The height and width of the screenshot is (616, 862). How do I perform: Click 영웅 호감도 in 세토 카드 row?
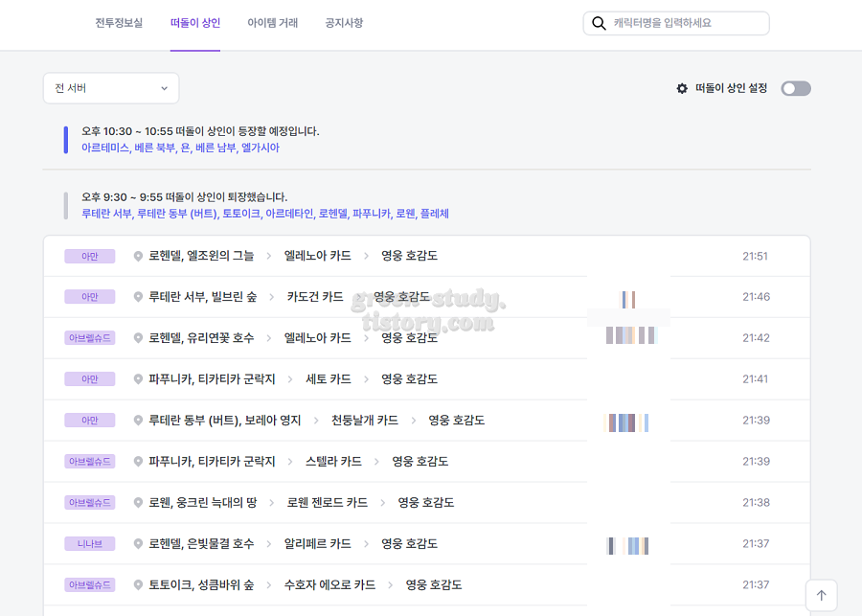410,379
